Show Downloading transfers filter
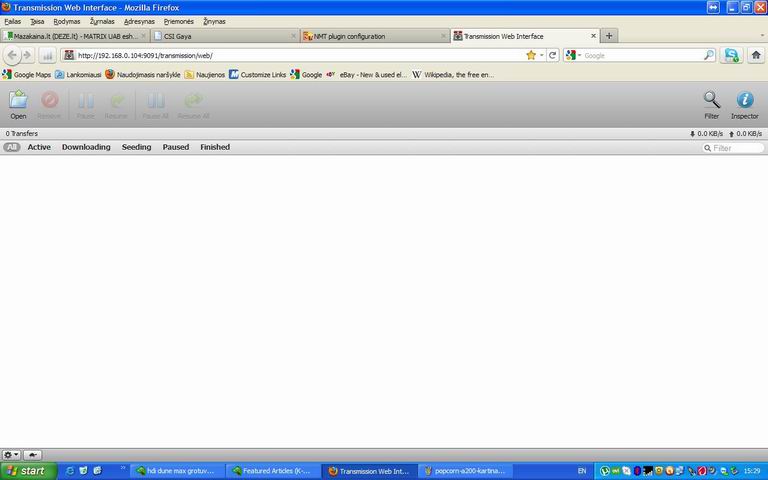The width and height of the screenshot is (768, 480). [x=86, y=147]
